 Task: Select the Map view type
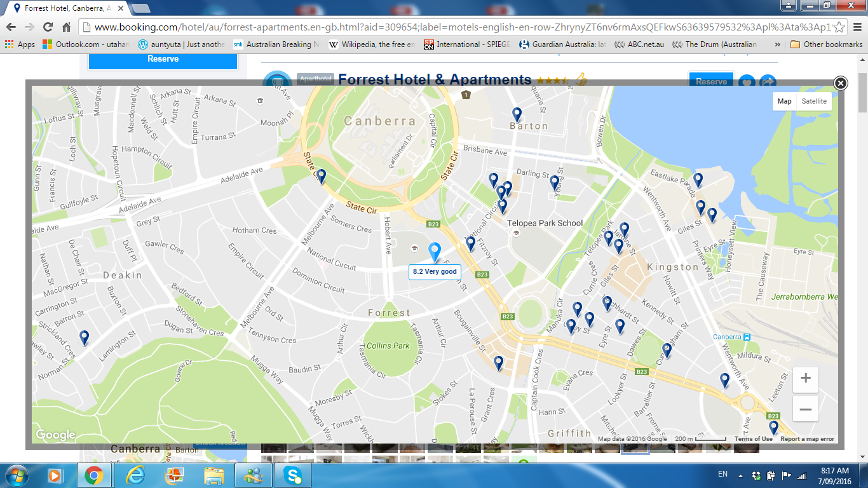(784, 101)
